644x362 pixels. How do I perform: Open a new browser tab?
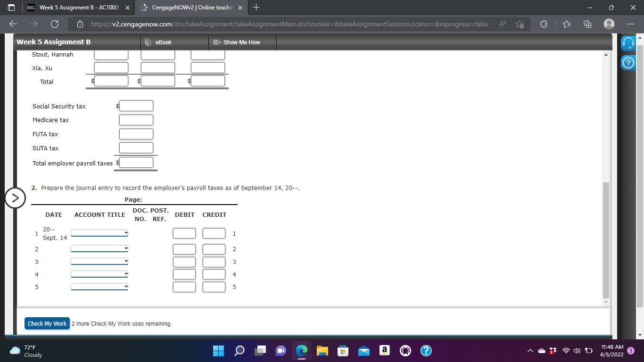coord(256,8)
